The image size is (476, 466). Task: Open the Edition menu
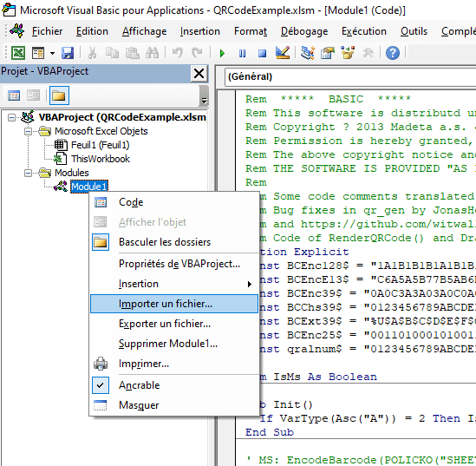[x=92, y=31]
